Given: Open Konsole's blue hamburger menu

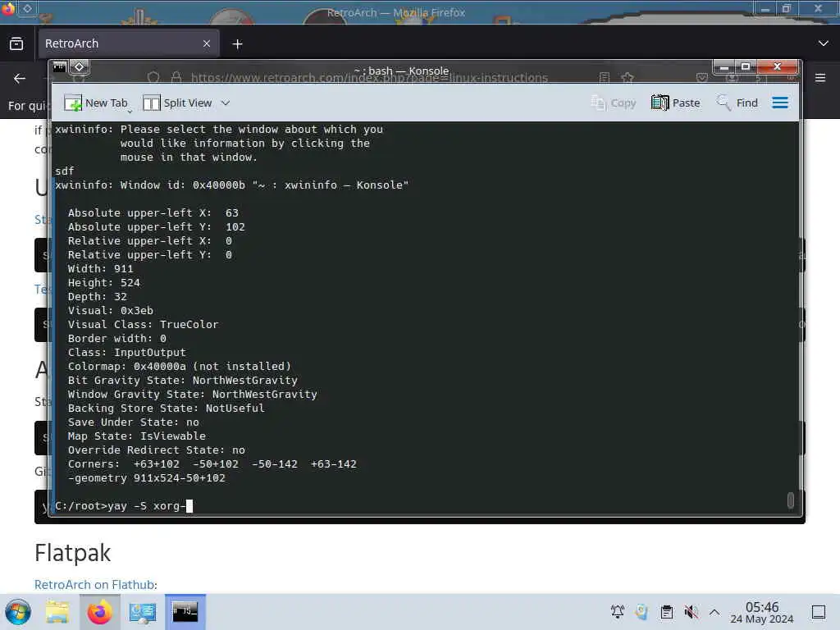Looking at the screenshot, I should point(780,103).
